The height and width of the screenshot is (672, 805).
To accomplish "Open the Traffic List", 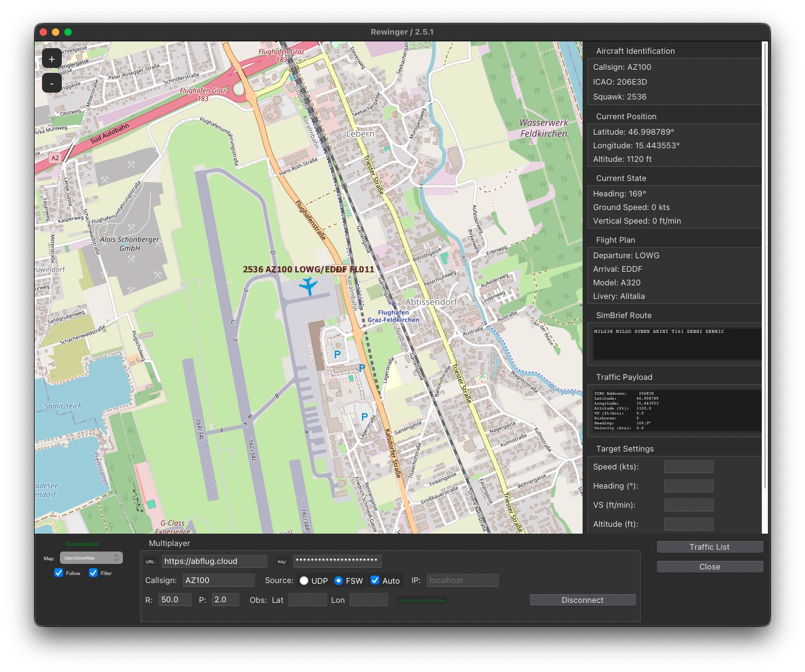I will (709, 547).
